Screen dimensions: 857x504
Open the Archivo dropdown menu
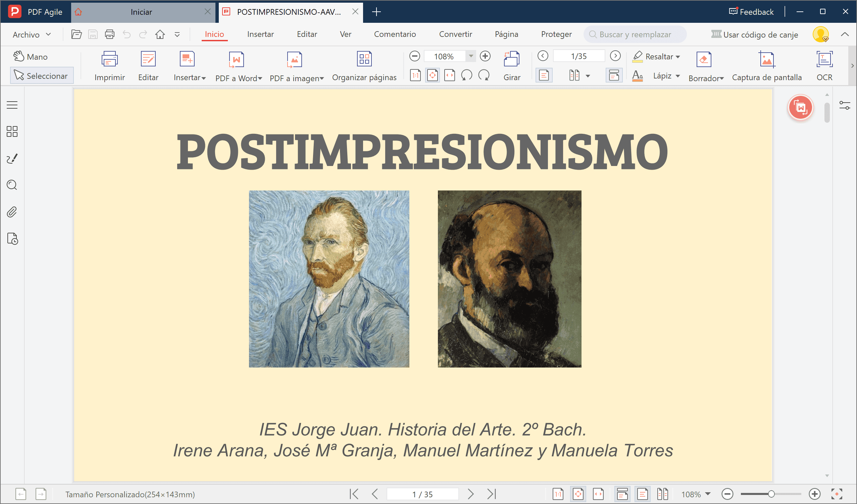point(32,34)
